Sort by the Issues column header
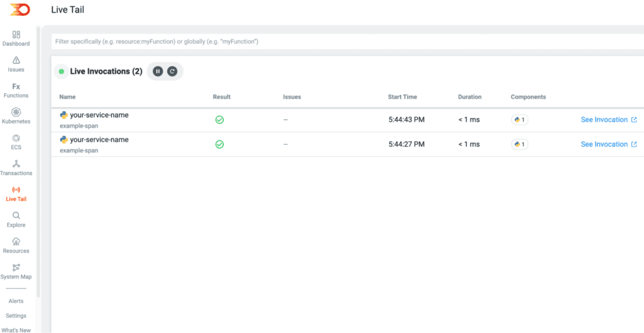644x333 pixels. coord(292,97)
